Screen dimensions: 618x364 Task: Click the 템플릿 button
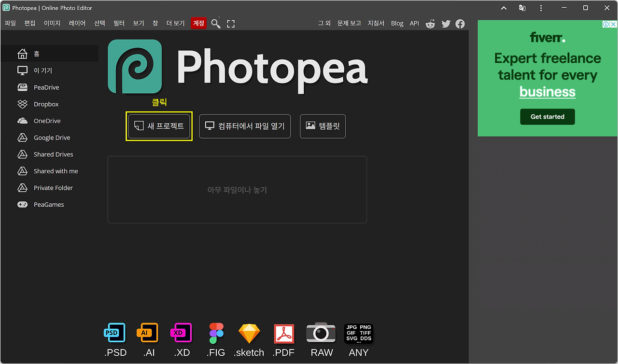(x=323, y=126)
